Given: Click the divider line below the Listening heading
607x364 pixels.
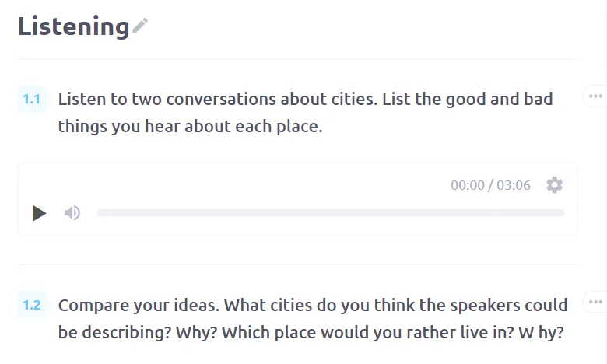Looking at the screenshot, I should (x=298, y=58).
